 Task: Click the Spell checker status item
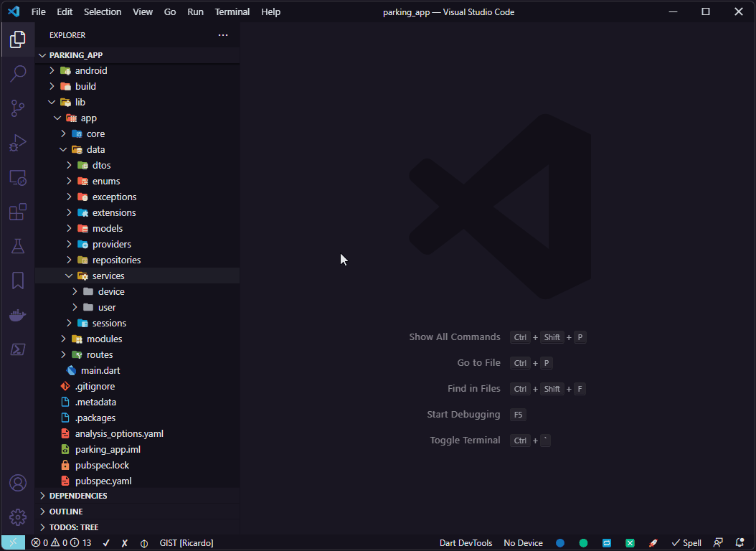tap(686, 543)
